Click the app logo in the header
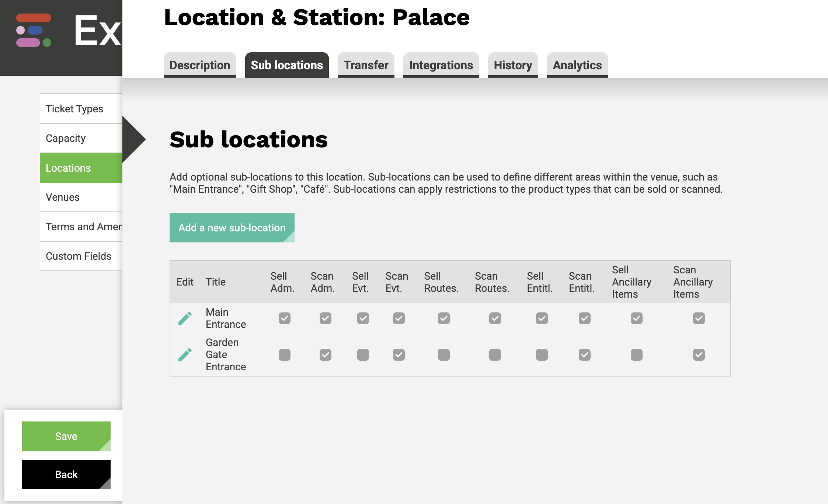Screen dimensions: 828x504 pyautogui.click(x=34, y=30)
